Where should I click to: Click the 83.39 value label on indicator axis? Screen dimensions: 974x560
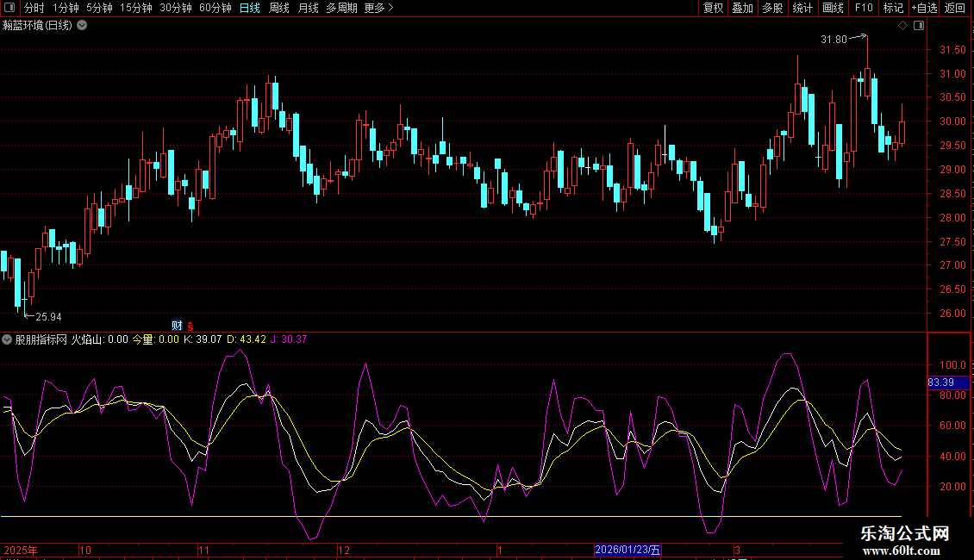pyautogui.click(x=940, y=383)
